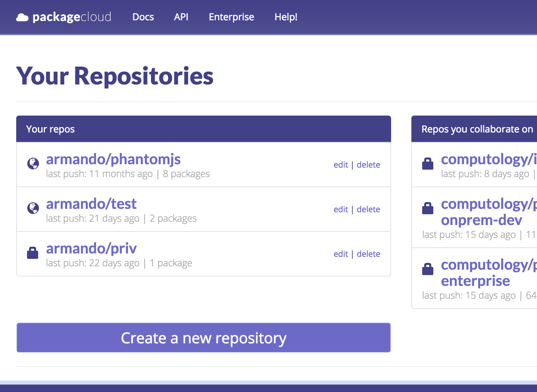The width and height of the screenshot is (537, 392).
Task: Open the computology enterprise repository
Action: (489, 273)
